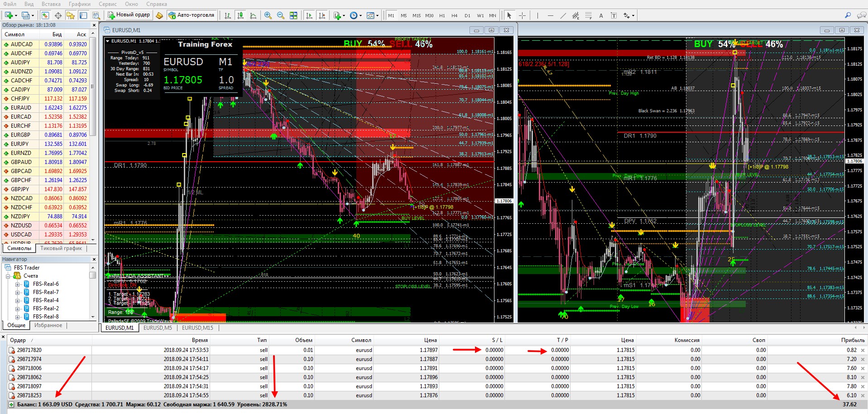Open the Strategy Tester icon
This screenshot has height=414, width=868.
(96, 15)
